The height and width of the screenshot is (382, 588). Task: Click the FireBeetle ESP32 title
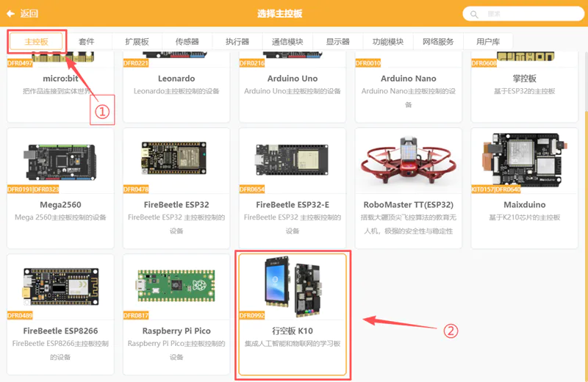tap(176, 205)
